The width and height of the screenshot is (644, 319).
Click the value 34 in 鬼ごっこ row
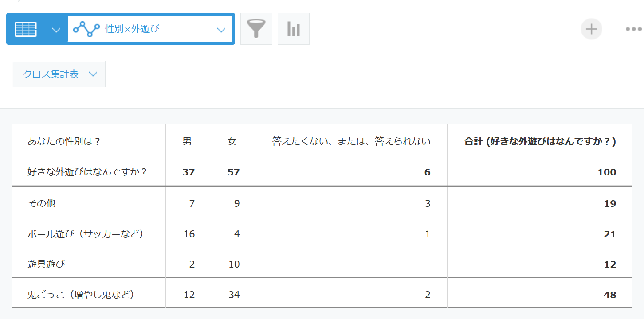click(234, 295)
